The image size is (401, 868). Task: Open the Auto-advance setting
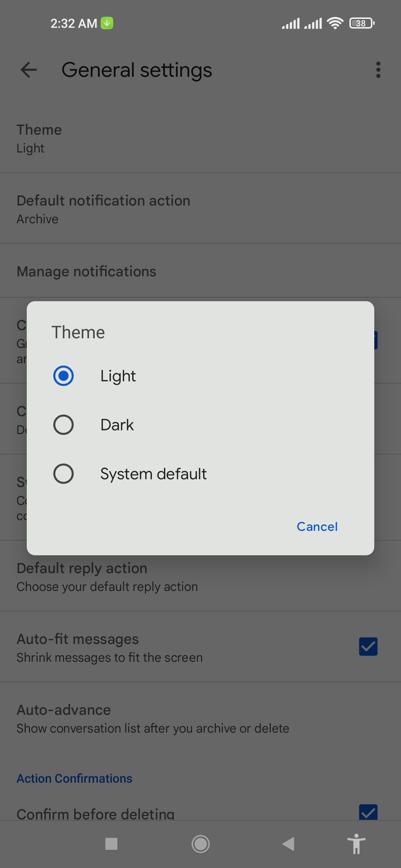[152, 719]
